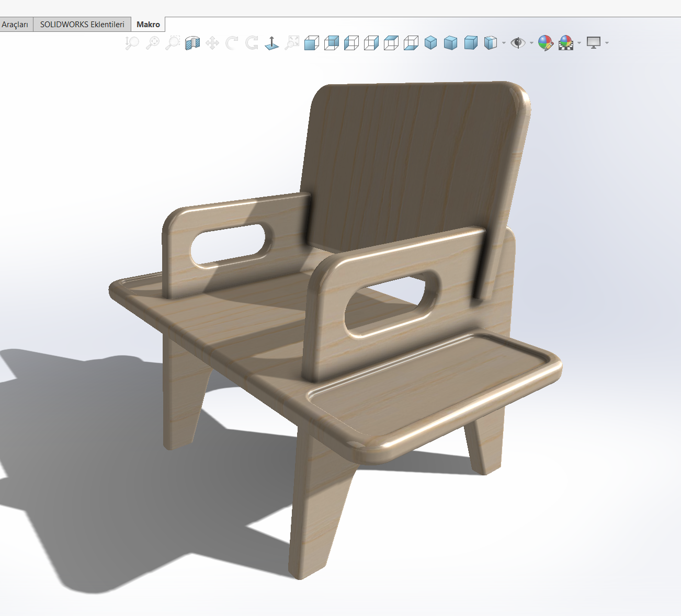Click the View Settings monitor button
Screen dimensions: 681x616
(593, 43)
